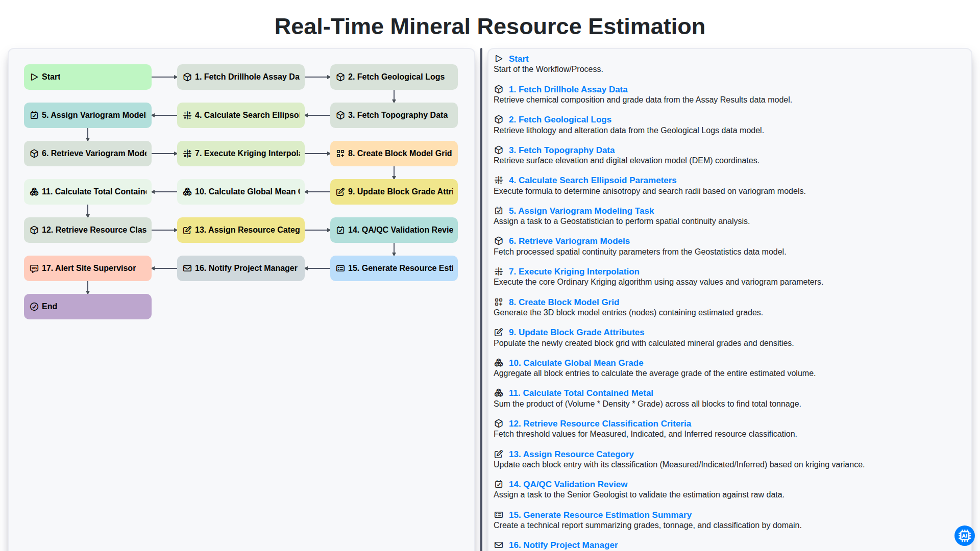Select the 3. Fetch Topography Data node
Screen dimensions: 980x551
click(394, 115)
